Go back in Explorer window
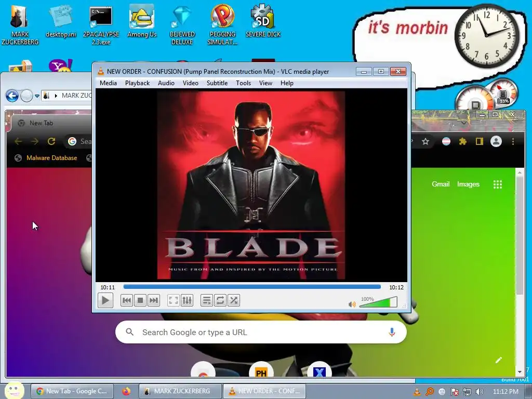 click(12, 96)
